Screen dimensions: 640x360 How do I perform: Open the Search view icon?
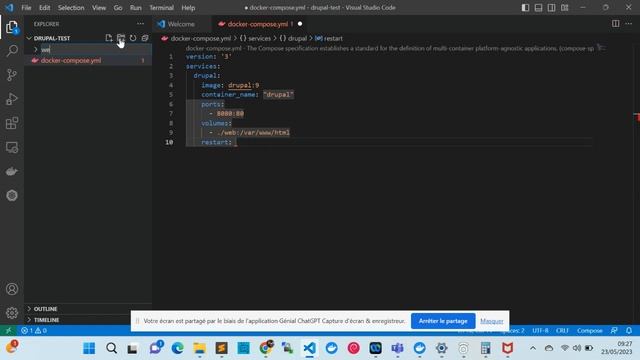click(x=12, y=51)
